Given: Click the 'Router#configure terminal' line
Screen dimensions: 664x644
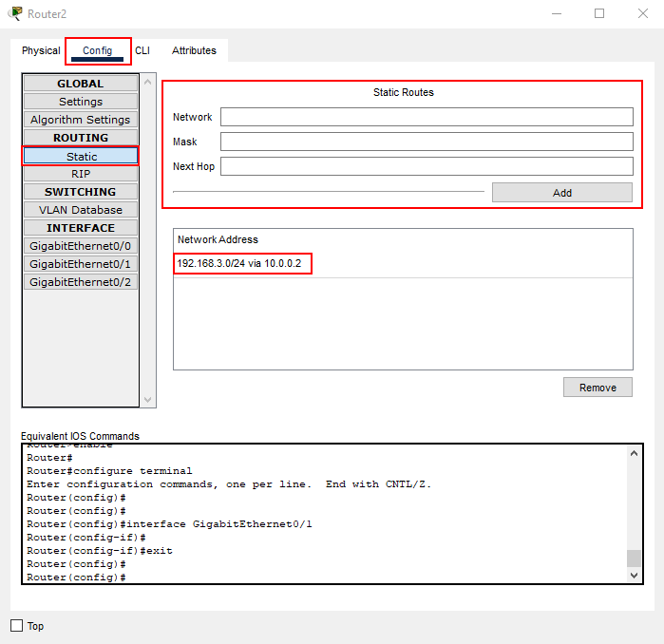Looking at the screenshot, I should coord(109,471).
